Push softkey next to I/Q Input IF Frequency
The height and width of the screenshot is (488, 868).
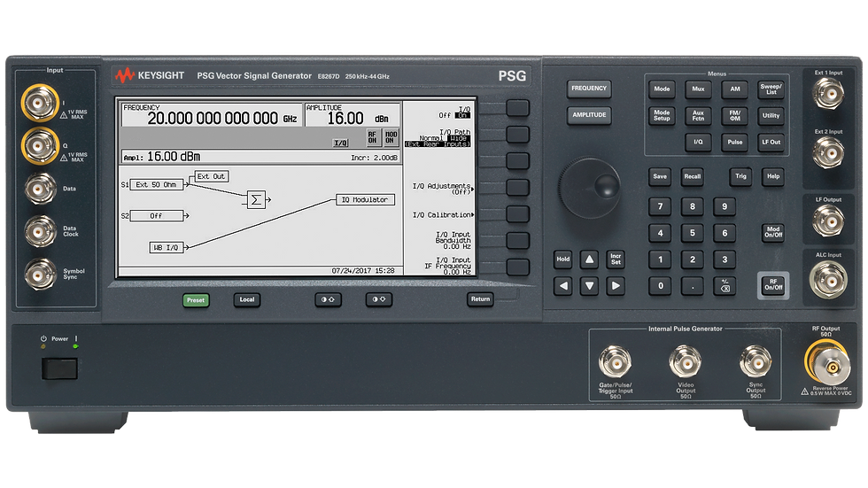517,267
